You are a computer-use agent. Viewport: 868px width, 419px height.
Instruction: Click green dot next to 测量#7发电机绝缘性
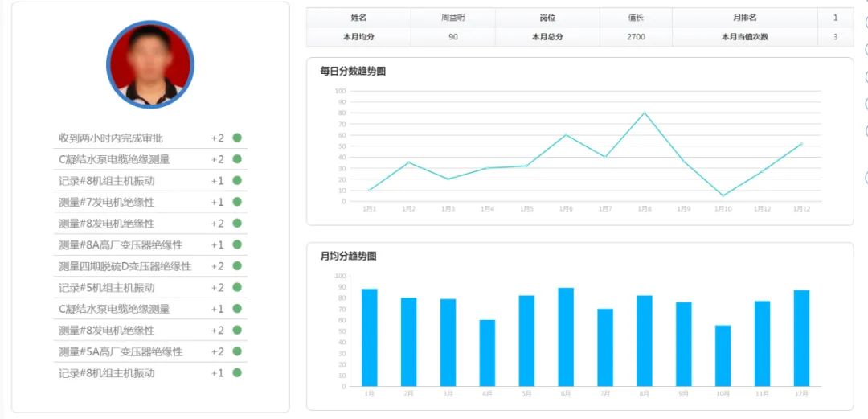(237, 202)
